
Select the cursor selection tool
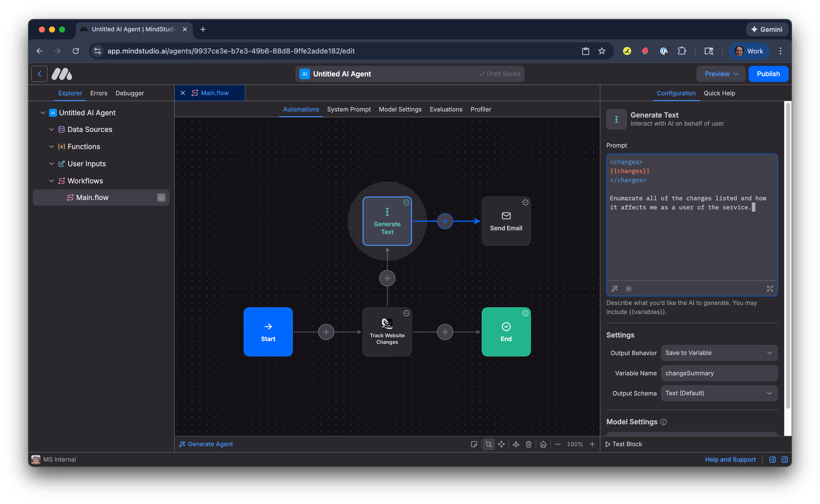pyautogui.click(x=489, y=444)
